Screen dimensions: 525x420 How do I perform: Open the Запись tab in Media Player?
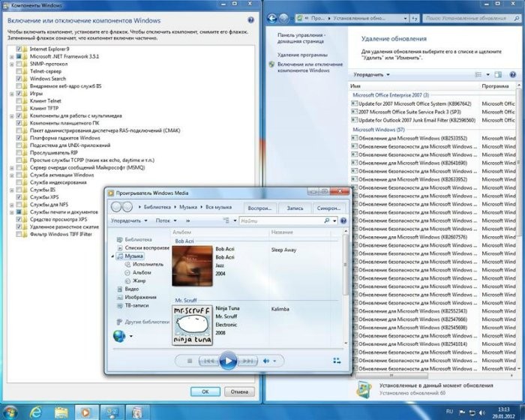coord(295,208)
